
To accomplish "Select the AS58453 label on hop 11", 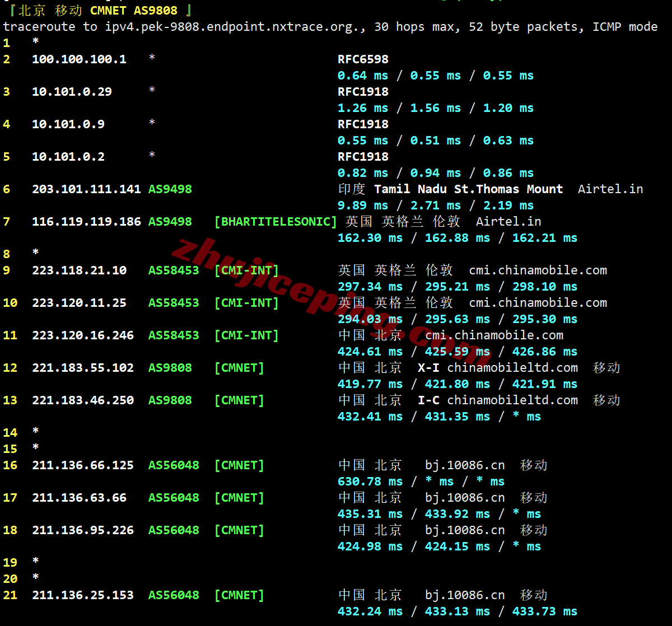I will (174, 335).
